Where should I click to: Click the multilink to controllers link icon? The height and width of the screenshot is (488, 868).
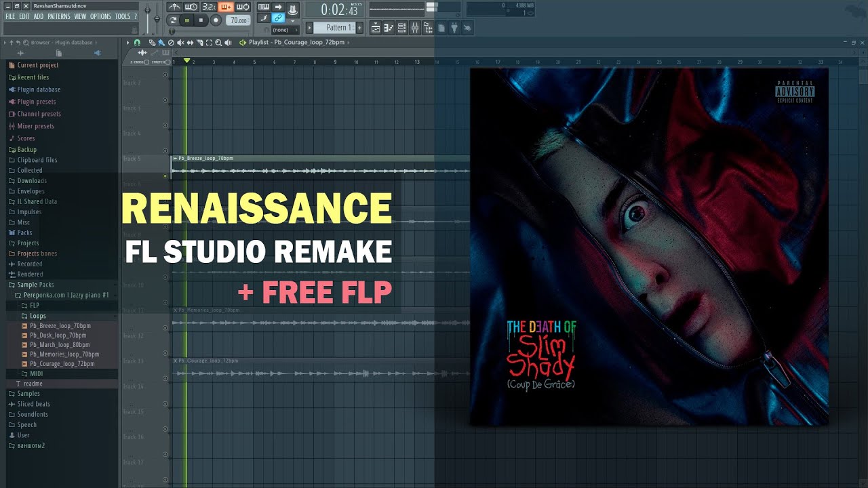(x=278, y=18)
